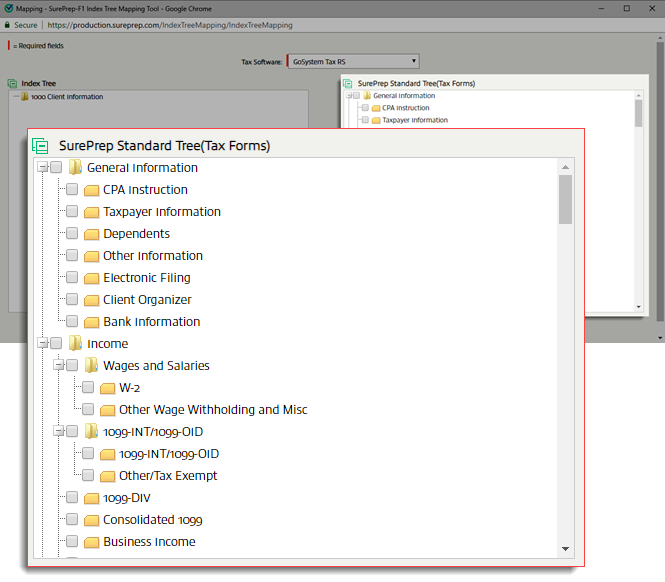Click the tree scrollbar down arrow
Viewport: 665px width, 582px height.
click(566, 549)
